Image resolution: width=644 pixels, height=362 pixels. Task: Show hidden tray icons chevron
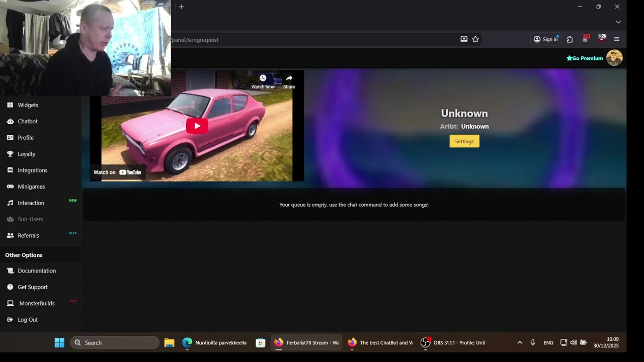(520, 343)
